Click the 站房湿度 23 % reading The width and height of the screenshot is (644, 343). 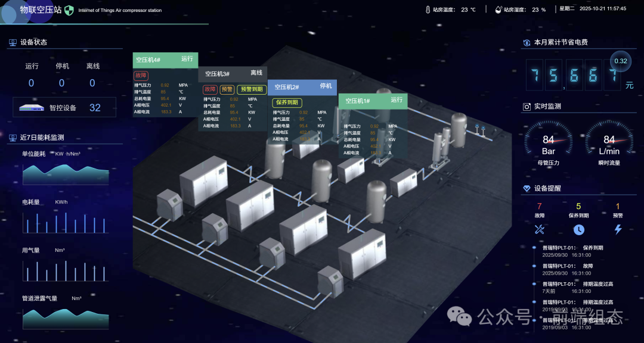[x=525, y=10]
